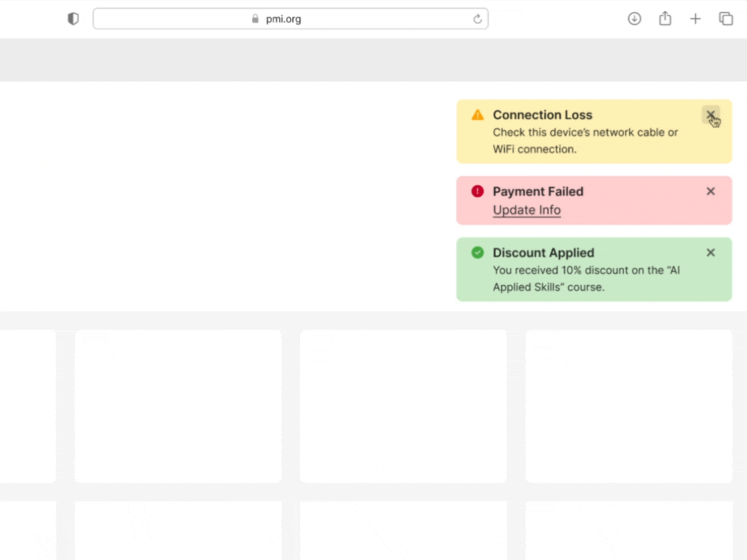Click the reload page icon

[x=477, y=19]
